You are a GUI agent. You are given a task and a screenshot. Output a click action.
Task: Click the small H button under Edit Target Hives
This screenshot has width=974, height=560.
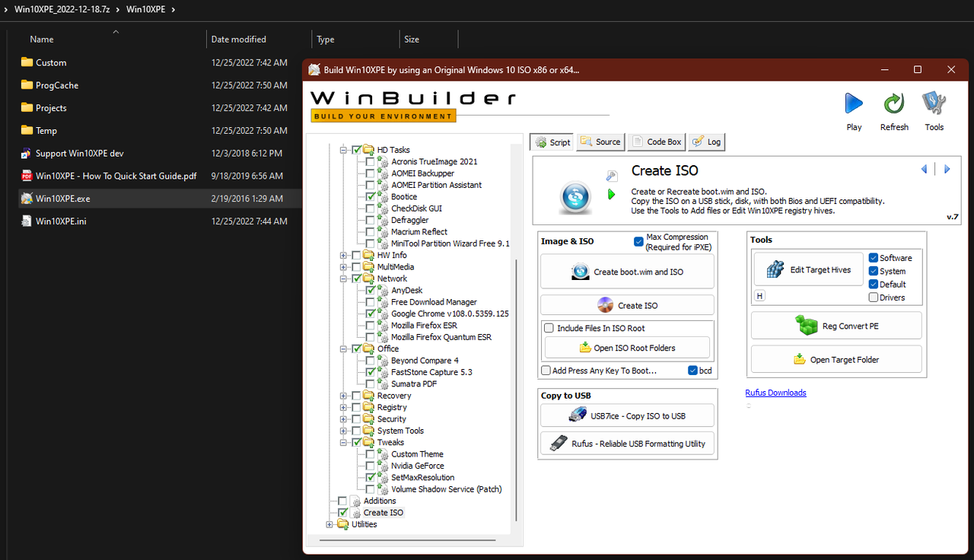tap(759, 296)
